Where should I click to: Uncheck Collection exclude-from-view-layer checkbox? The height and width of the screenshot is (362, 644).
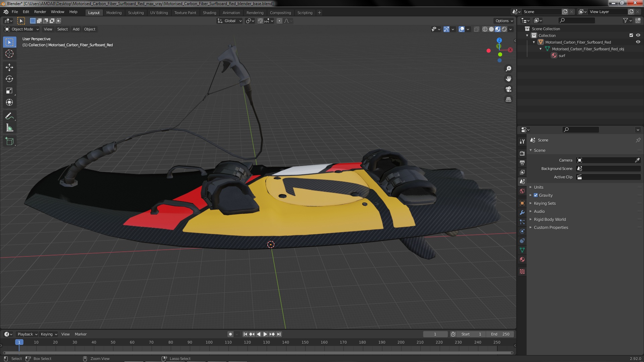631,36
